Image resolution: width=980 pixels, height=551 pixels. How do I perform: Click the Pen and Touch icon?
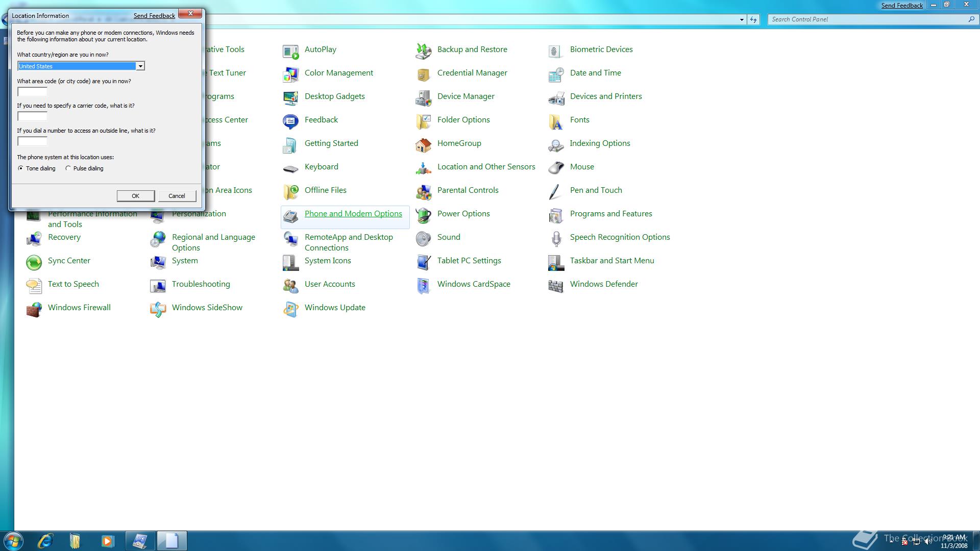tap(556, 192)
